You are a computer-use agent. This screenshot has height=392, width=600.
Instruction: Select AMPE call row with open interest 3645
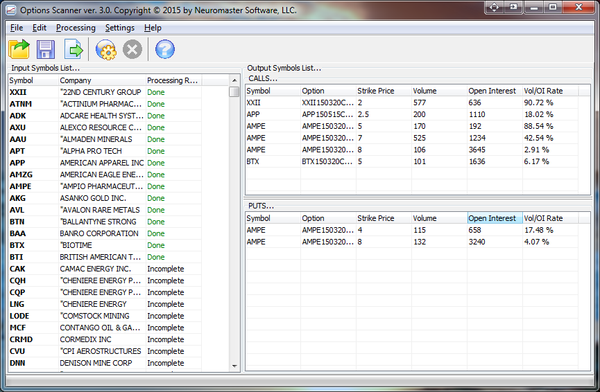[412, 150]
